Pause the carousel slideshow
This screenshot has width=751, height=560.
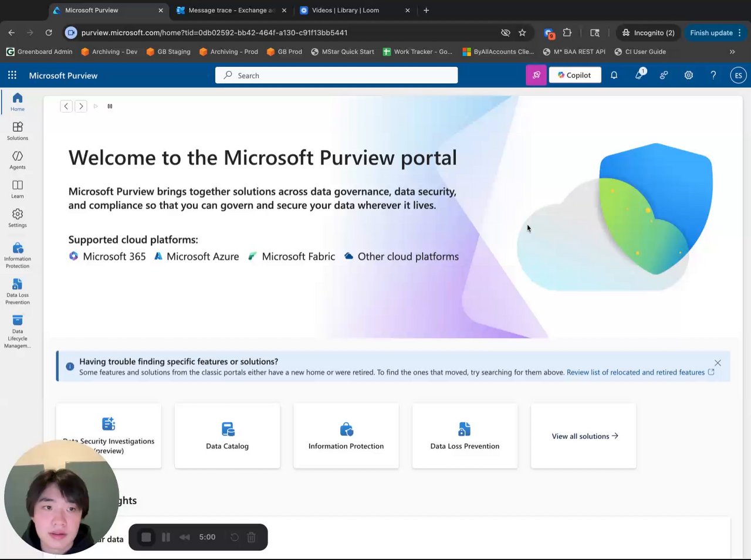pyautogui.click(x=110, y=106)
